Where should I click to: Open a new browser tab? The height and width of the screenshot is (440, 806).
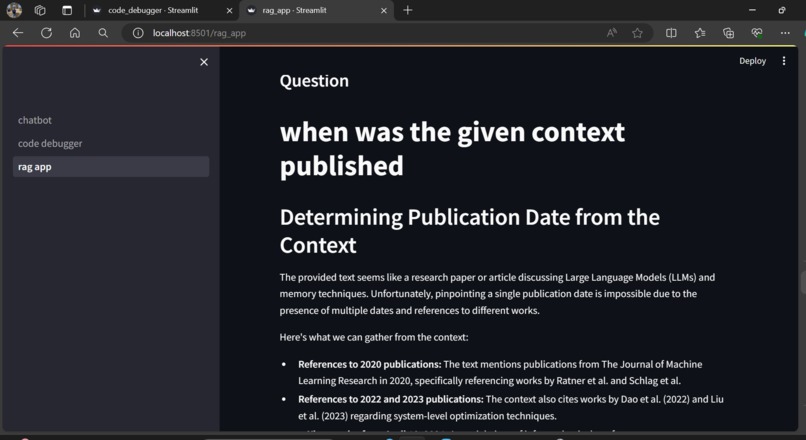point(408,10)
